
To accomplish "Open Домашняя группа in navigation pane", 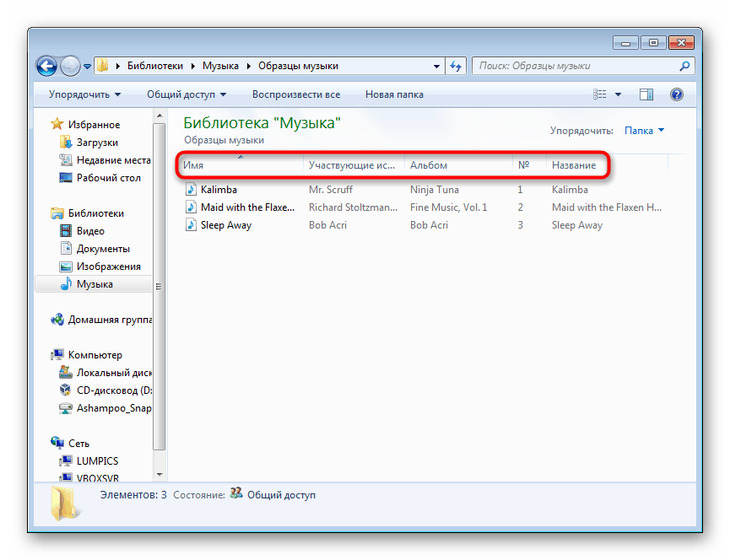I will coord(110,320).
